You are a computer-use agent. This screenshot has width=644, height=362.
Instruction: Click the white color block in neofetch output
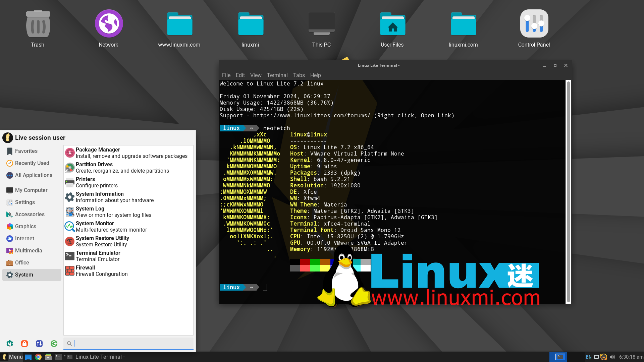pyautogui.click(x=366, y=268)
